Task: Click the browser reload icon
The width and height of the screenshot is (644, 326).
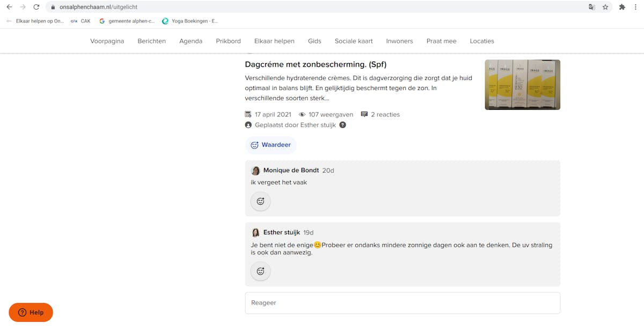Action: point(36,7)
